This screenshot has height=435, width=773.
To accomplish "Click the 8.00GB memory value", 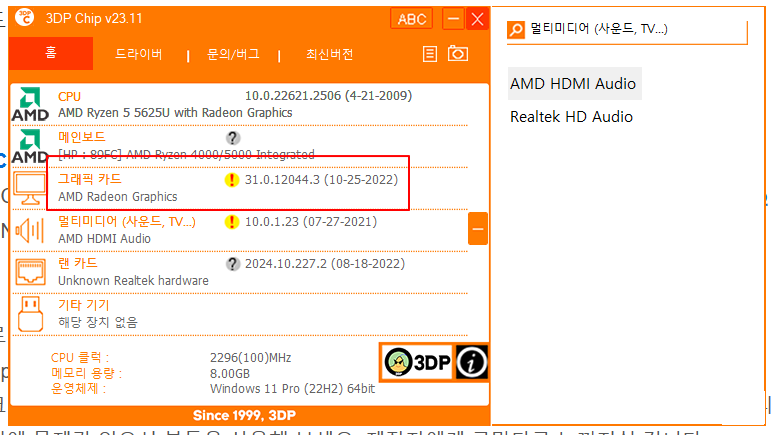I will pos(230,373).
